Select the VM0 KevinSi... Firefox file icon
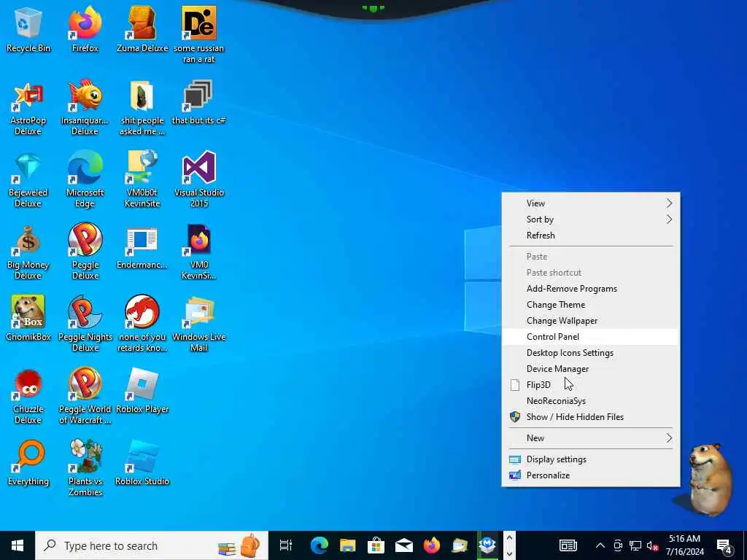 pyautogui.click(x=198, y=252)
